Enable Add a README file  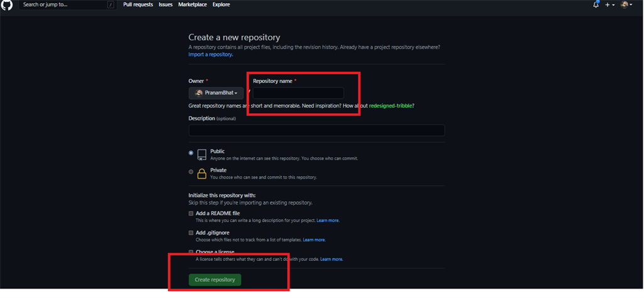tap(191, 214)
